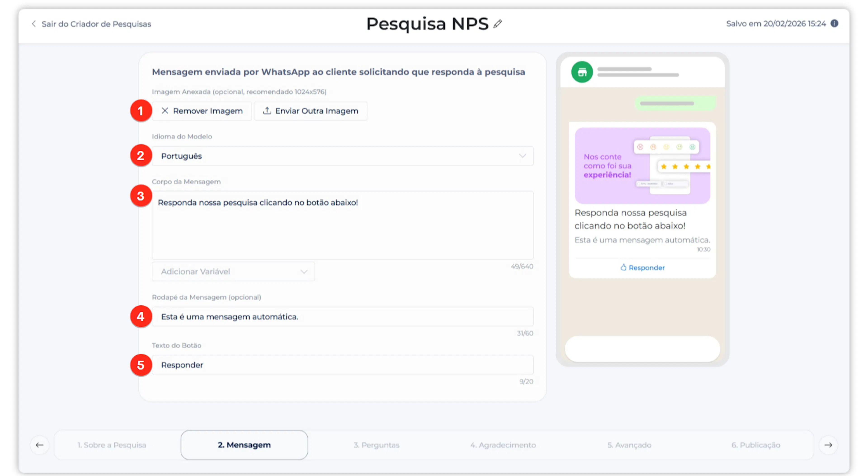
Task: Click the upload icon on Enviar Outra Imagem
Action: click(267, 111)
